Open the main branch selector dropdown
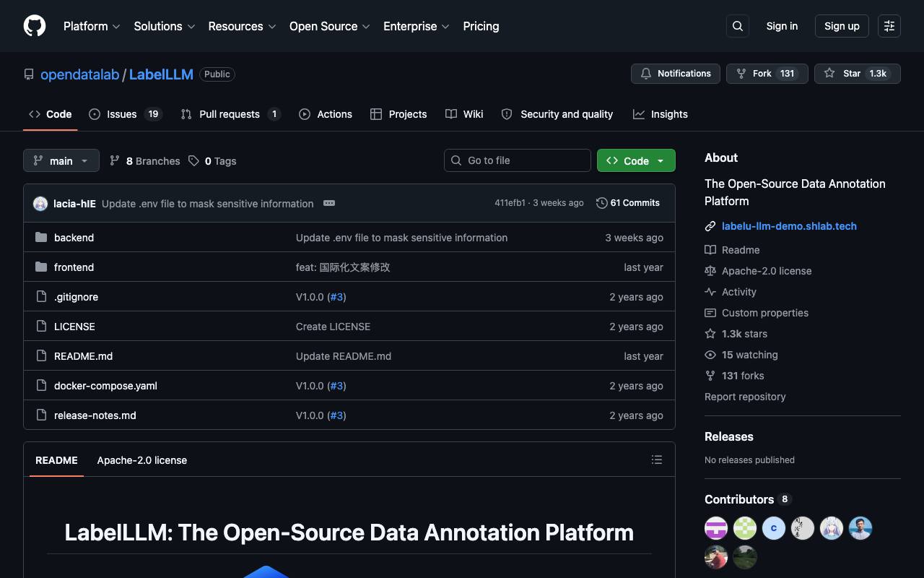This screenshot has width=924, height=578. click(x=61, y=160)
